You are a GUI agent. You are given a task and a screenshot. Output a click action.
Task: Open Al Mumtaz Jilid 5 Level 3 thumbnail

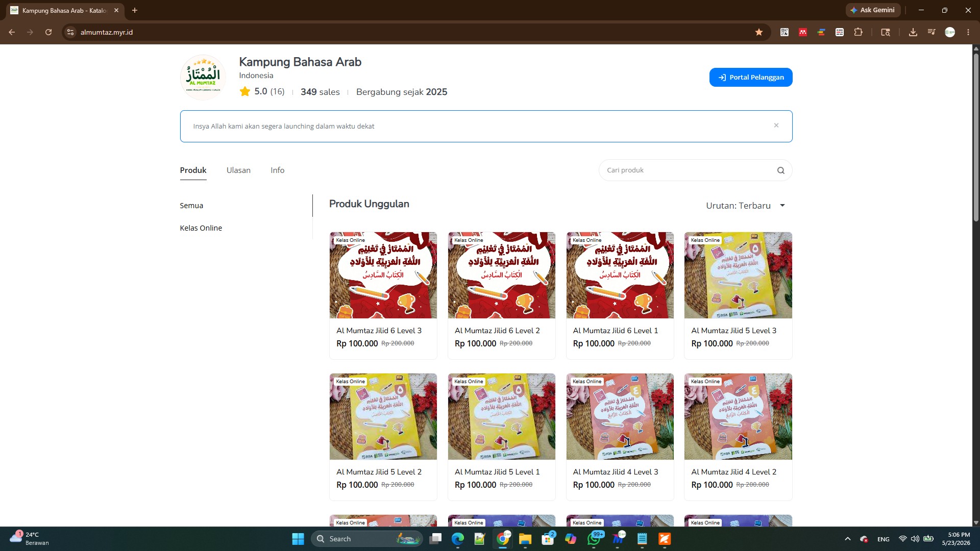point(738,275)
